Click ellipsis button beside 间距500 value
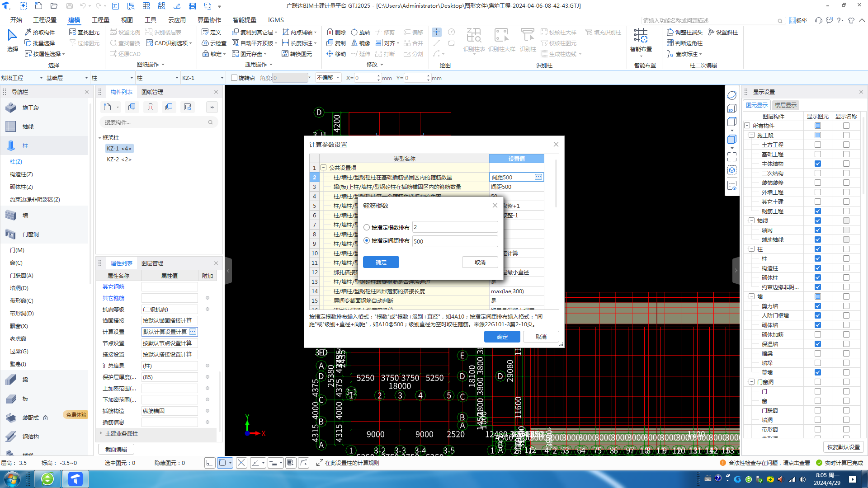This screenshot has width=868, height=488. [538, 177]
